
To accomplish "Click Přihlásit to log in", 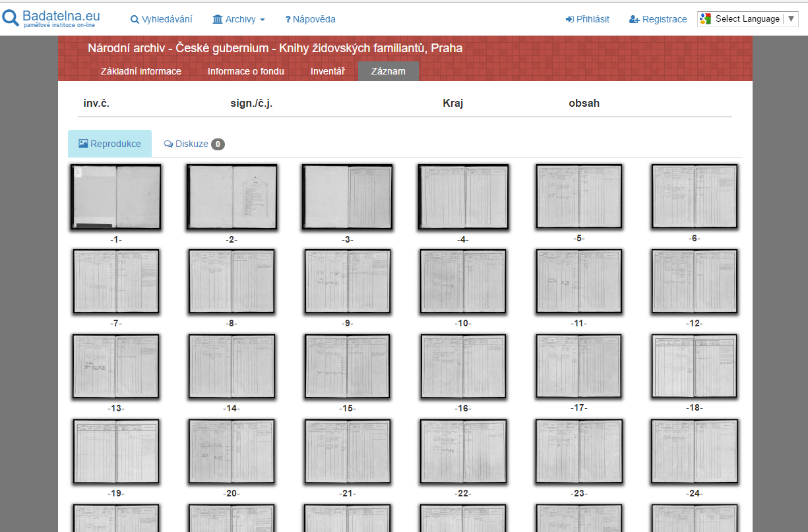I will pos(587,19).
